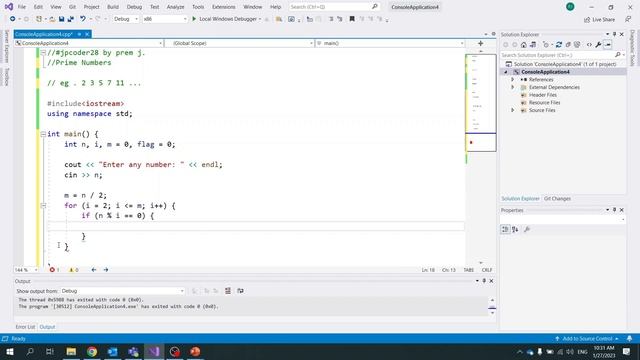
Task: Click the yellow warning count indicator
Action: click(73, 270)
